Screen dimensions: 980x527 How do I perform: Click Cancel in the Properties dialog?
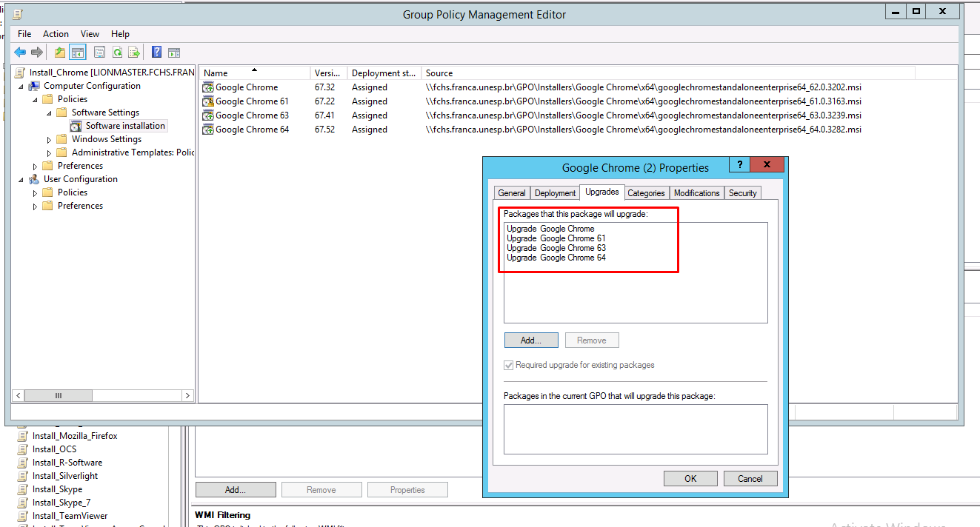[x=750, y=479]
